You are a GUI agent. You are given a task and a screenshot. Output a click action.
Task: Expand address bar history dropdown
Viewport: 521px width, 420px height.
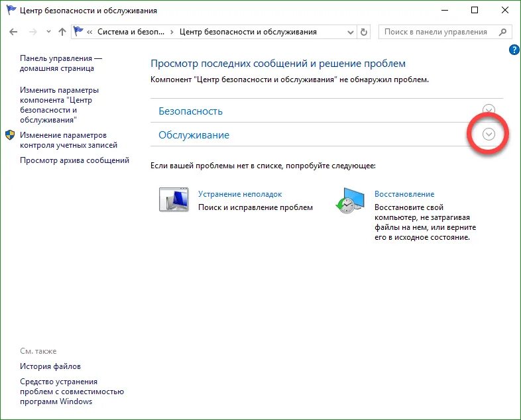click(350, 32)
